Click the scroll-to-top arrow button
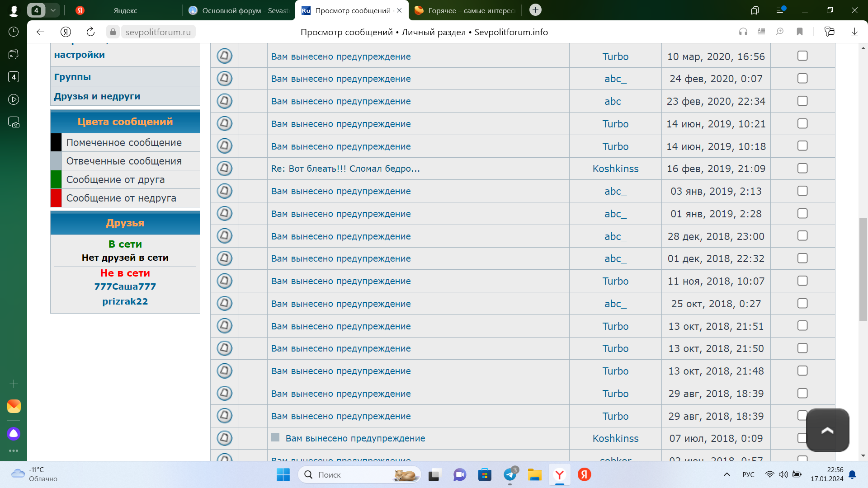 click(827, 430)
